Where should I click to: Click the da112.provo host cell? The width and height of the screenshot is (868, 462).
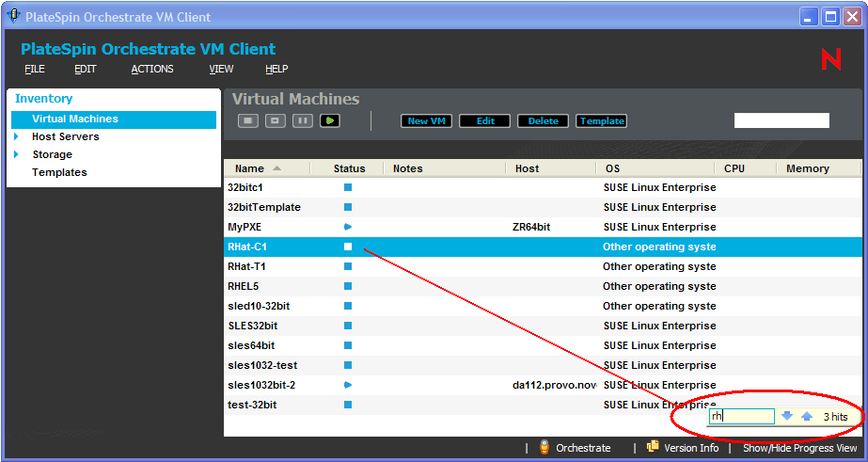point(555,385)
